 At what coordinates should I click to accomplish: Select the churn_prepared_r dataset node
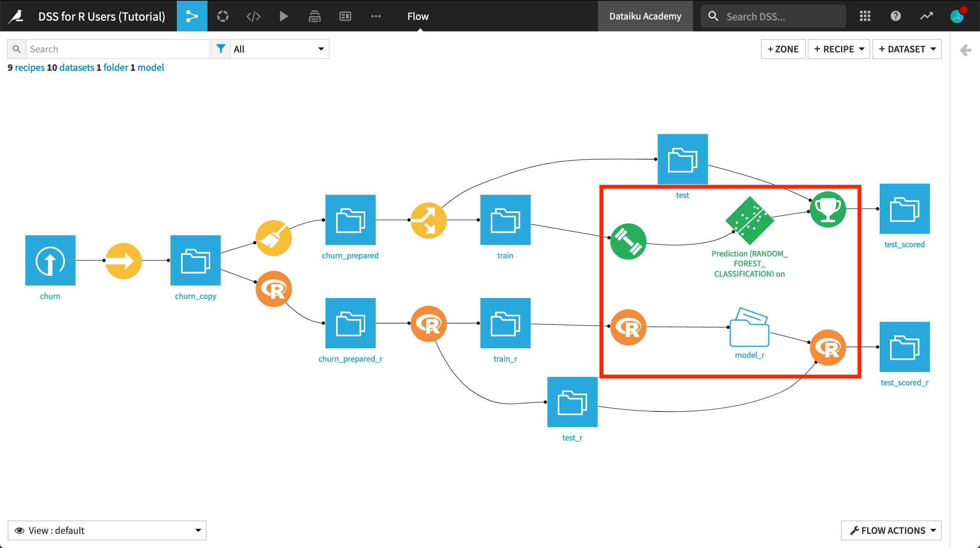coord(350,323)
